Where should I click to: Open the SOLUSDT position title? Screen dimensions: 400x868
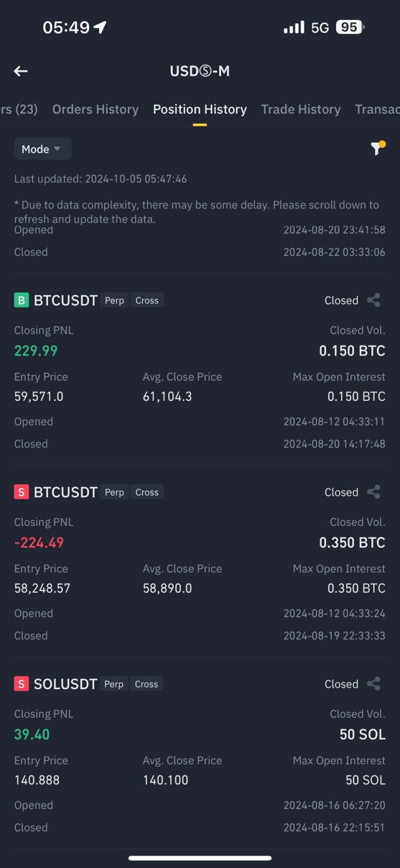tap(65, 684)
